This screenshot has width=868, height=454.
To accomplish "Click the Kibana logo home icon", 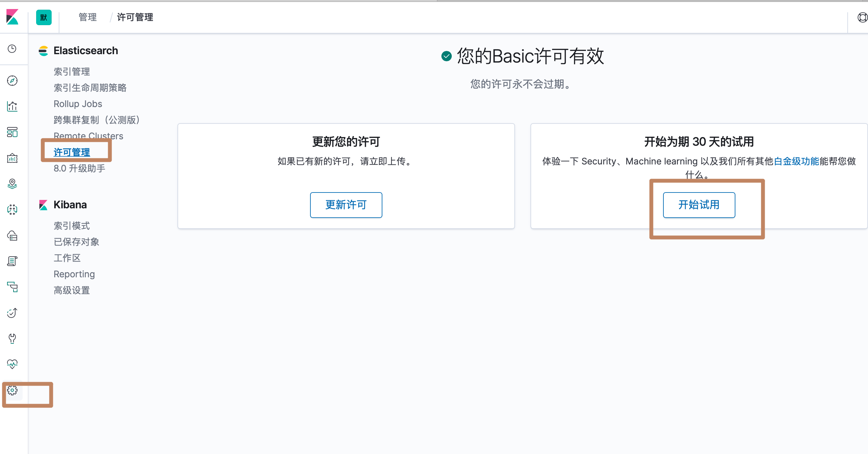I will pos(13,17).
